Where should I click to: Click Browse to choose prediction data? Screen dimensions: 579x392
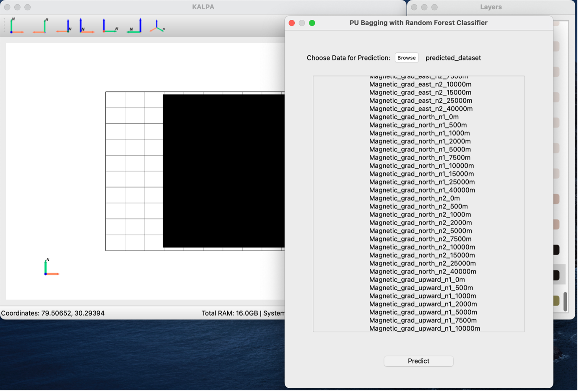408,58
